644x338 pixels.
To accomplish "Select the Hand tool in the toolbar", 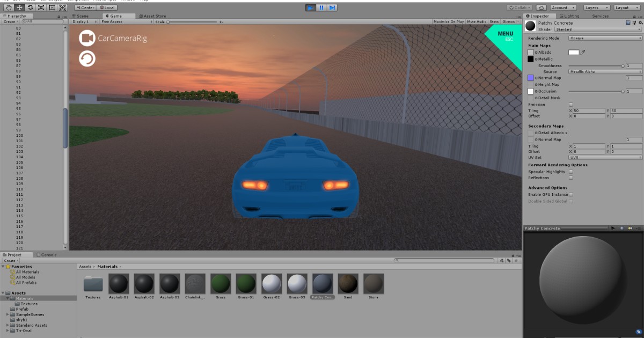I will (x=9, y=6).
